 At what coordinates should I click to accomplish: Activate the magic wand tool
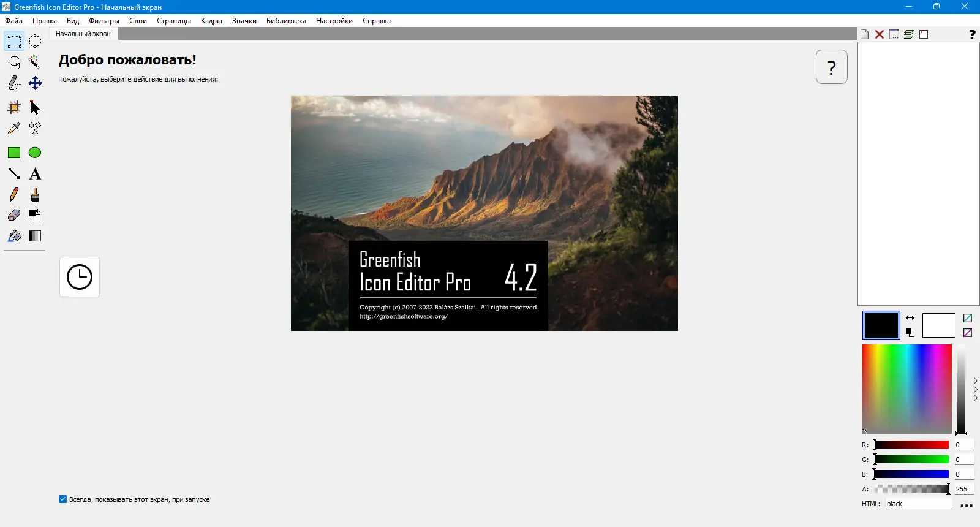(35, 62)
